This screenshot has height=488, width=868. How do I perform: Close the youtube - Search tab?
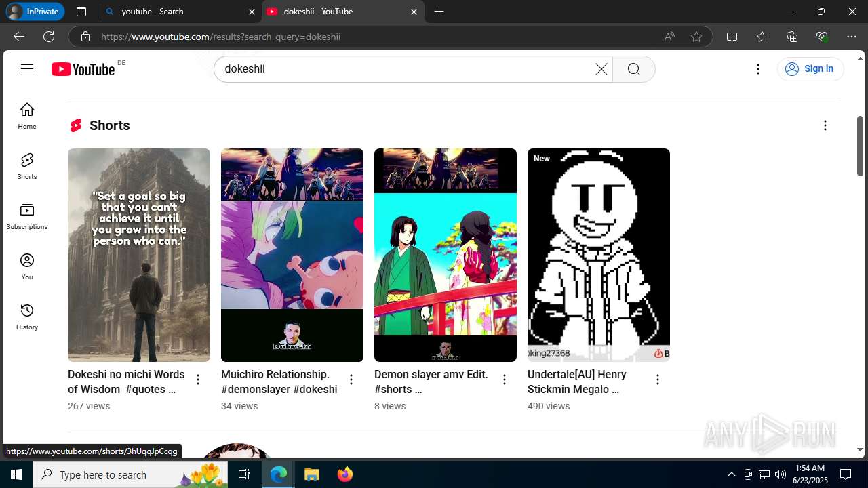tap(252, 12)
